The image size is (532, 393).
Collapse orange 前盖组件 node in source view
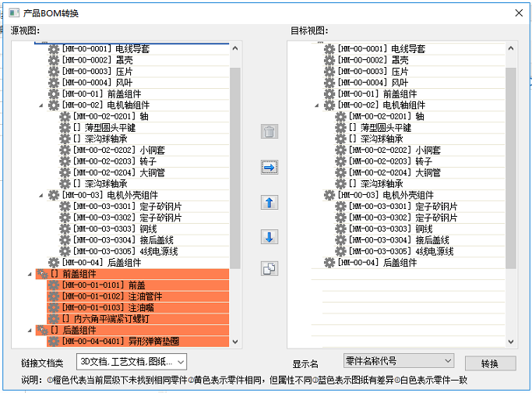click(x=30, y=274)
